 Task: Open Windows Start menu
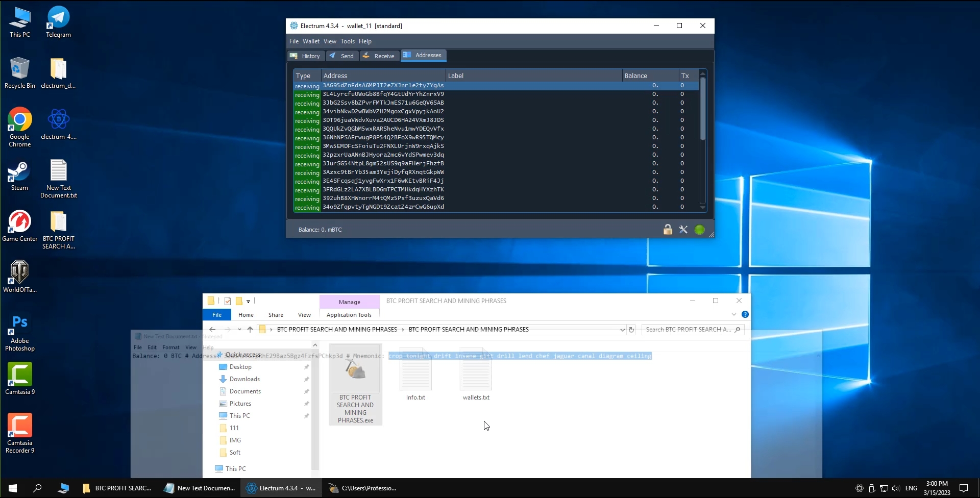[x=13, y=488]
